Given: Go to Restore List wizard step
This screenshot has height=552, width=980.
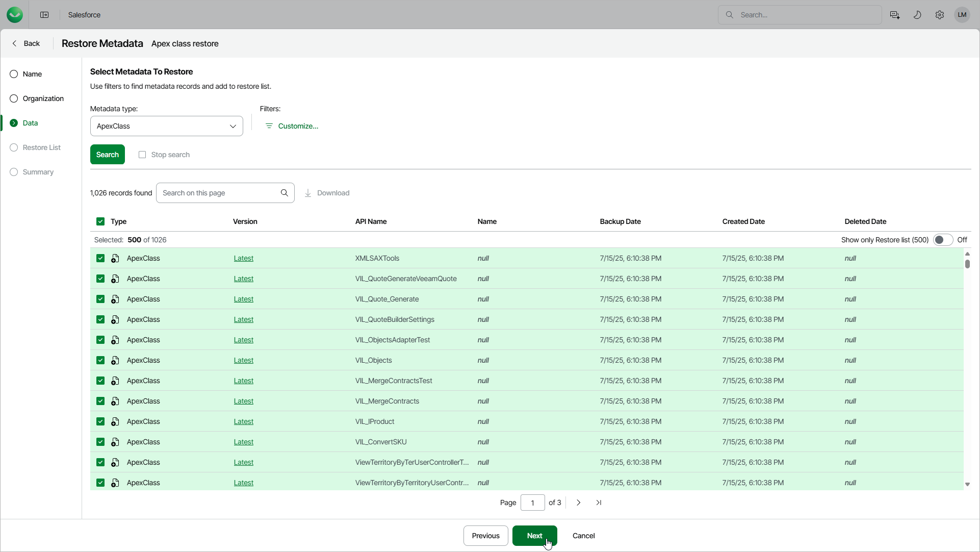Looking at the screenshot, I should [x=41, y=147].
